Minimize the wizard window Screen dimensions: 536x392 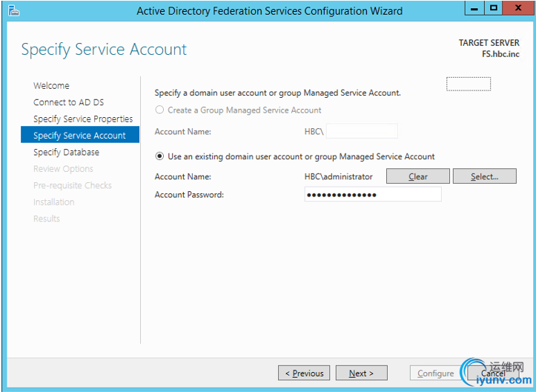click(x=474, y=8)
